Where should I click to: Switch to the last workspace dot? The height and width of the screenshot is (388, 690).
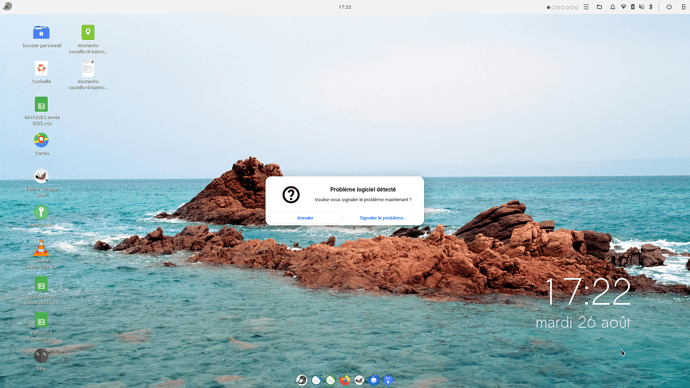point(576,7)
